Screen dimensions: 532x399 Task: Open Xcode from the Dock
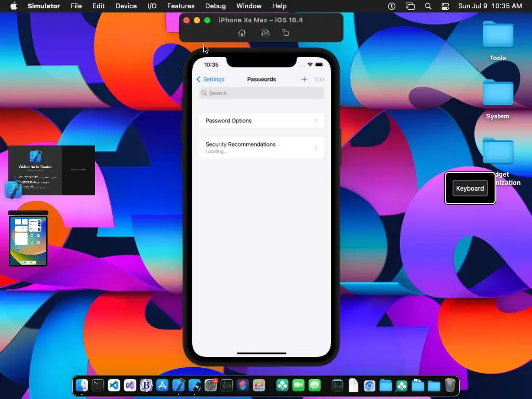coord(179,385)
